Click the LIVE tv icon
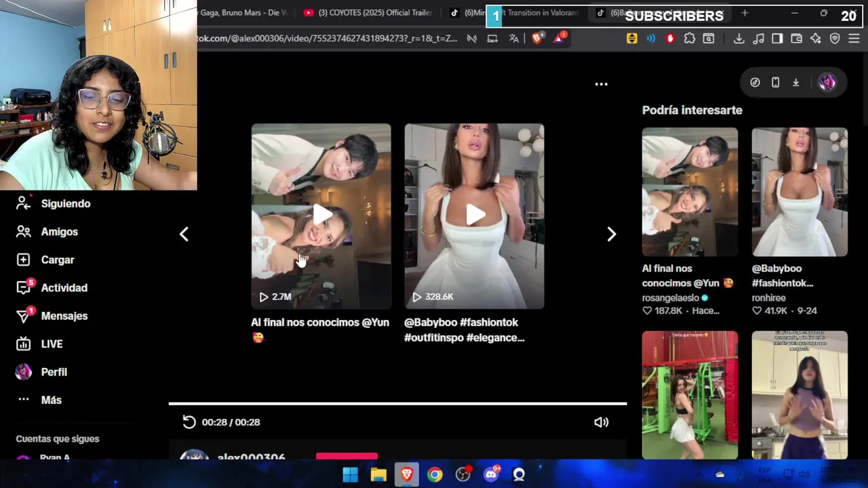The image size is (868, 488). (23, 344)
